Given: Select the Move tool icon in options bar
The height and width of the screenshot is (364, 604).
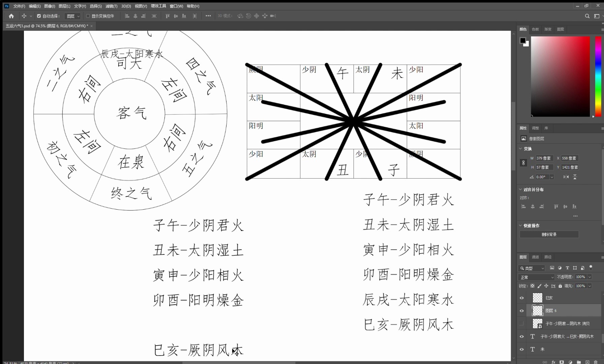Looking at the screenshot, I should (24, 16).
